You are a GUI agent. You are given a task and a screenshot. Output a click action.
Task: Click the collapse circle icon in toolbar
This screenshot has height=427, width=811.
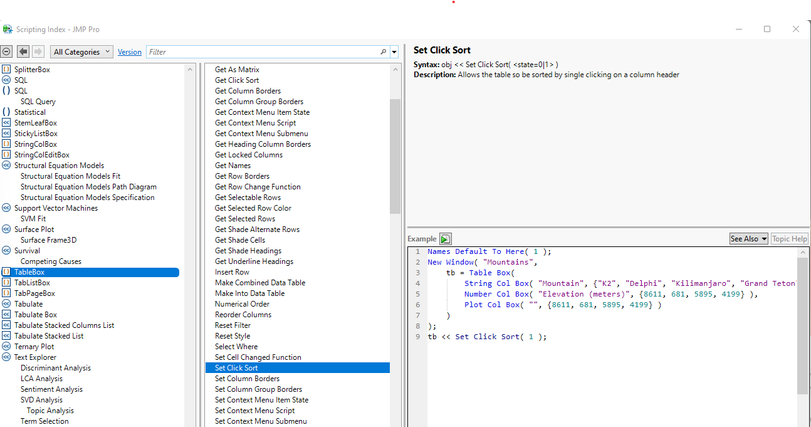point(7,51)
